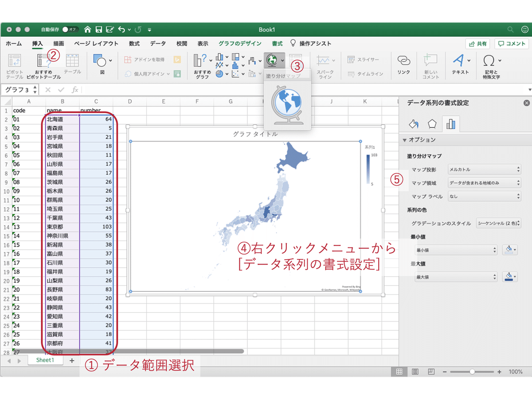Open the マップ領域 dropdown

click(x=484, y=183)
